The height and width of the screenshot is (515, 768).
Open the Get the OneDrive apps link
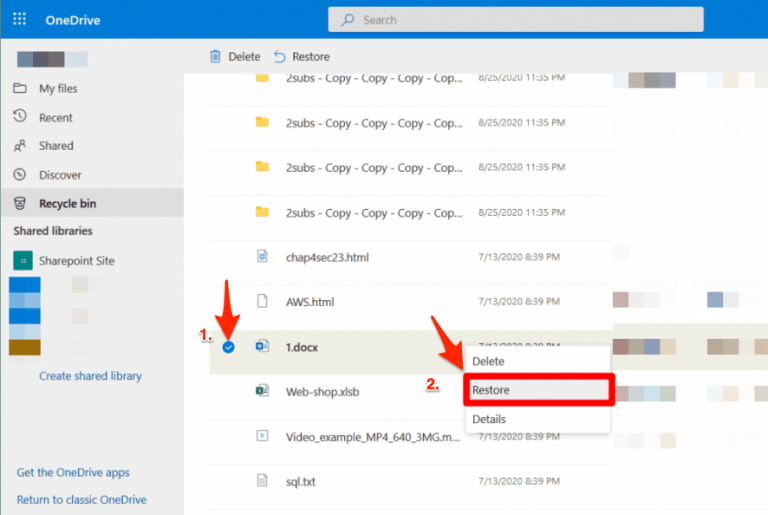73,472
